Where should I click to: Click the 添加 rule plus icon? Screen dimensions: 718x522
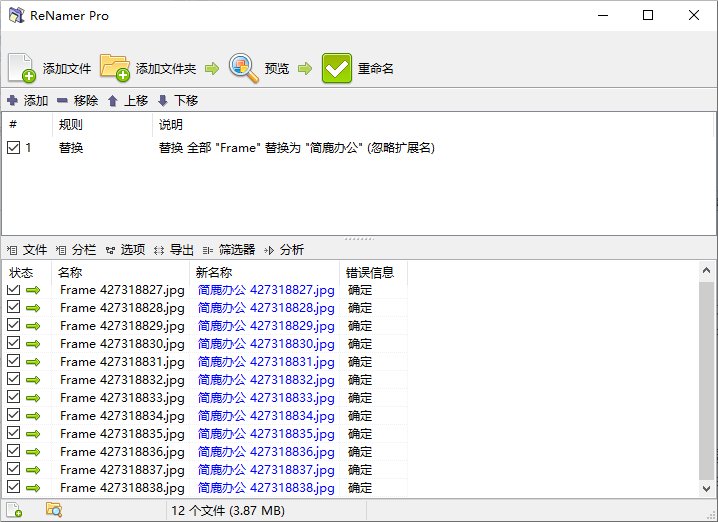click(12, 101)
